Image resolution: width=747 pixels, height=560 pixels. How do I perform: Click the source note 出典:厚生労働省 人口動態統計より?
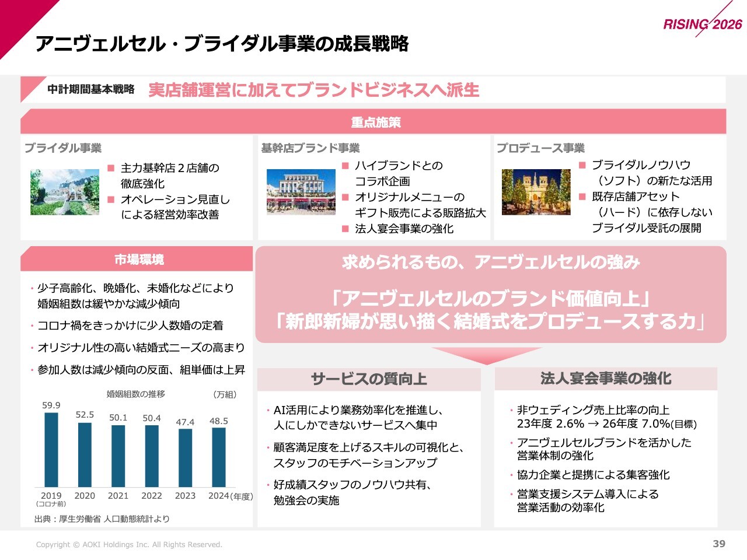click(x=102, y=519)
